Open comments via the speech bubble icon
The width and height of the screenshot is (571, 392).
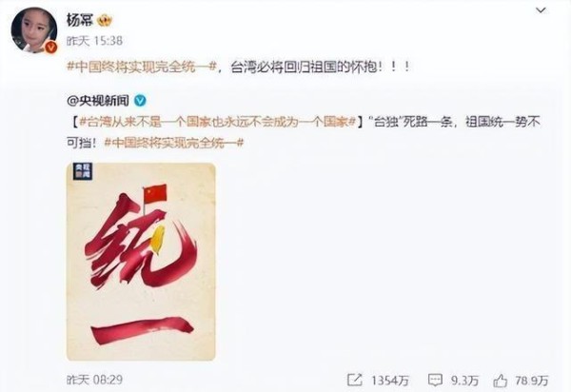pos(435,381)
